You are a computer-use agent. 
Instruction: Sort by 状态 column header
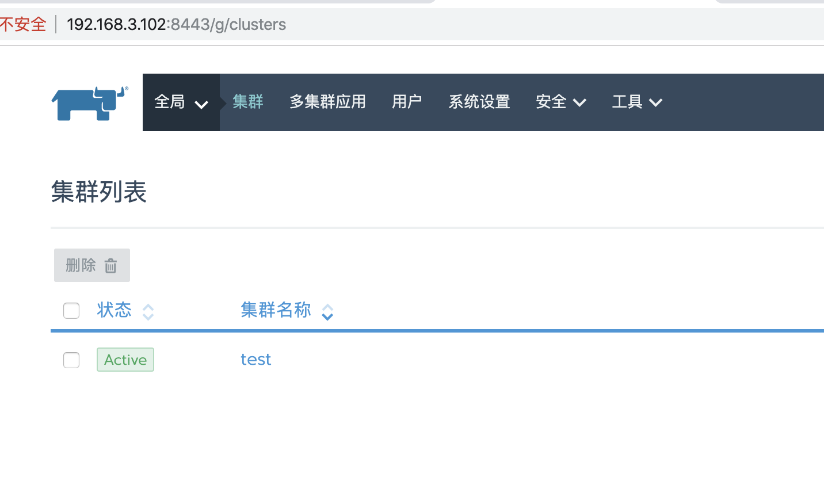pos(115,310)
